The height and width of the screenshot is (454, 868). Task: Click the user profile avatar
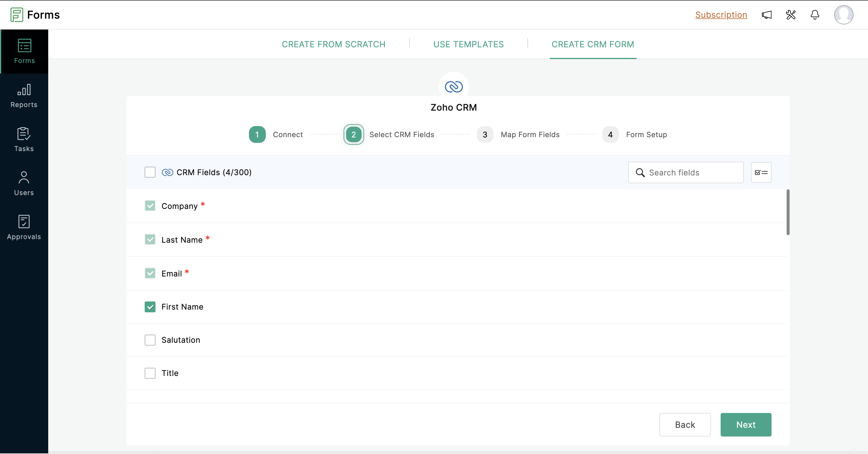click(x=843, y=15)
